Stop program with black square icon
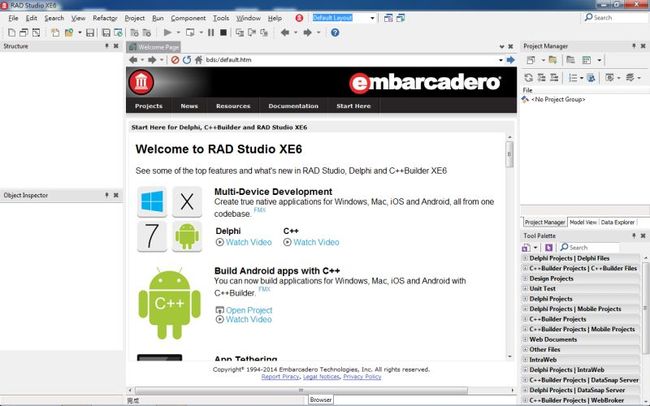The height and width of the screenshot is (406, 650). pyautogui.click(x=223, y=32)
